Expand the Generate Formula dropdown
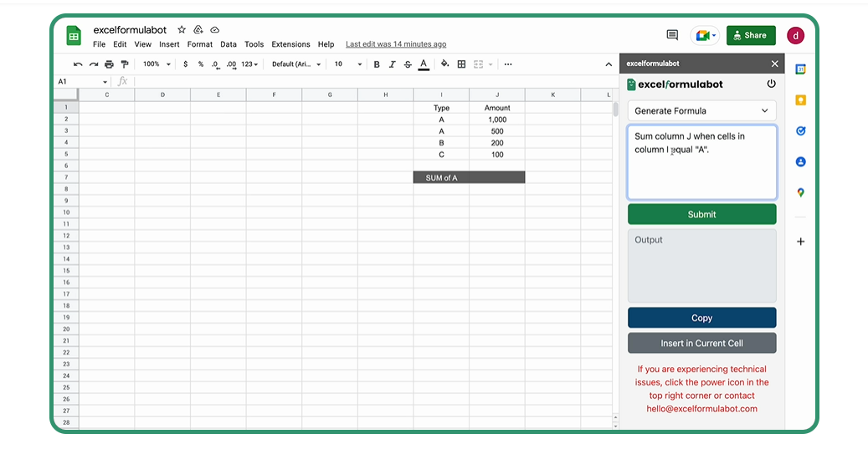 701,110
